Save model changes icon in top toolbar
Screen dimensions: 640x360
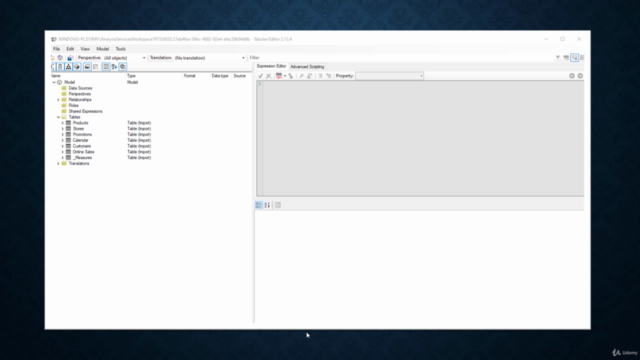pyautogui.click(x=70, y=58)
